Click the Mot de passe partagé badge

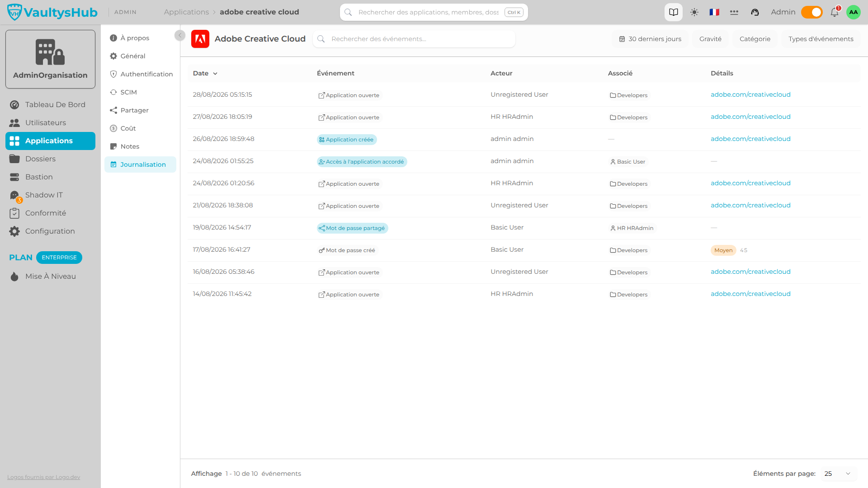click(x=352, y=228)
